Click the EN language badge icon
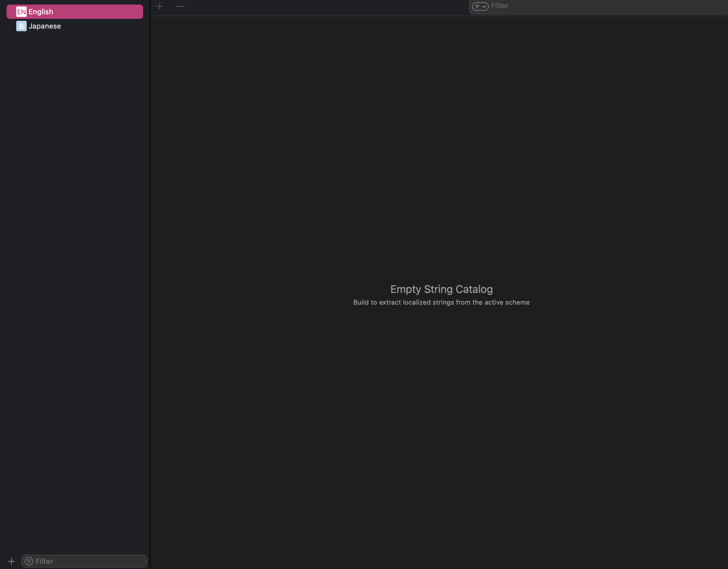 [x=21, y=12]
